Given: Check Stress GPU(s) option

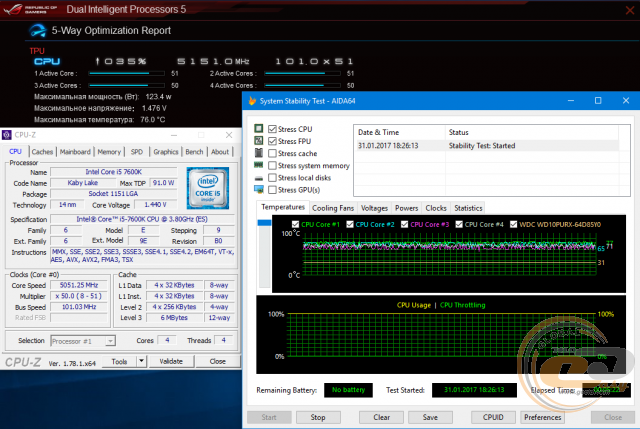Looking at the screenshot, I should (272, 190).
